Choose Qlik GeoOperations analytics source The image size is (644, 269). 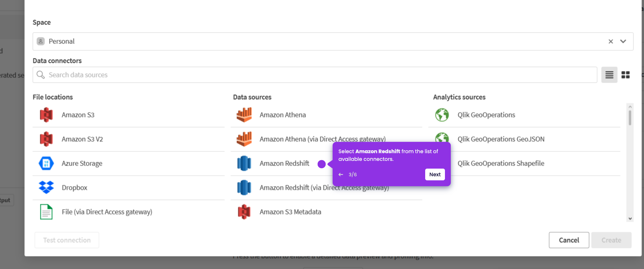tap(486, 115)
